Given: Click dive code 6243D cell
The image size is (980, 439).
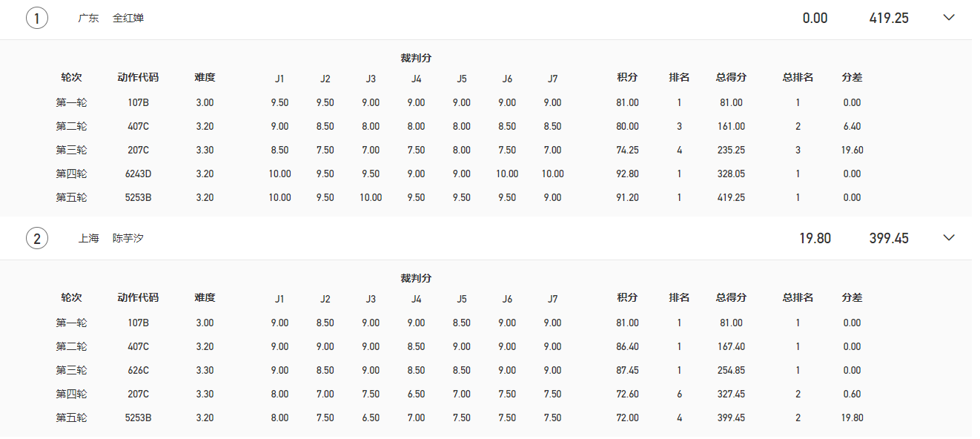Looking at the screenshot, I should (x=139, y=174).
